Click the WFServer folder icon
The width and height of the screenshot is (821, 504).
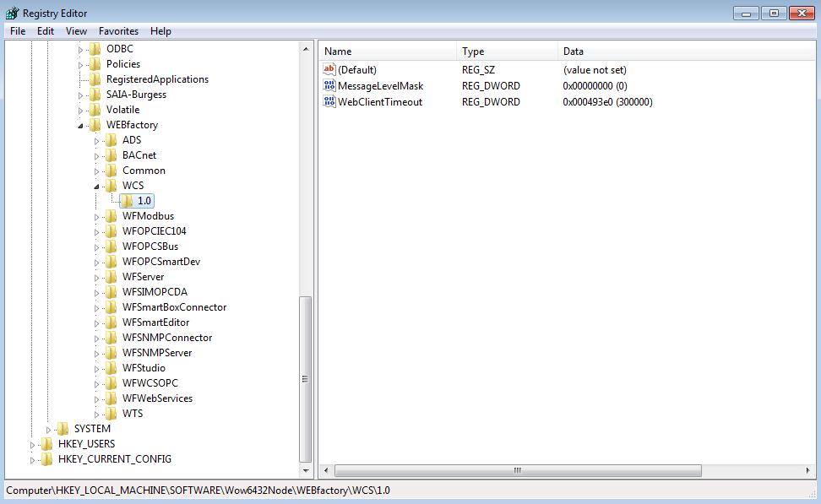(x=111, y=276)
